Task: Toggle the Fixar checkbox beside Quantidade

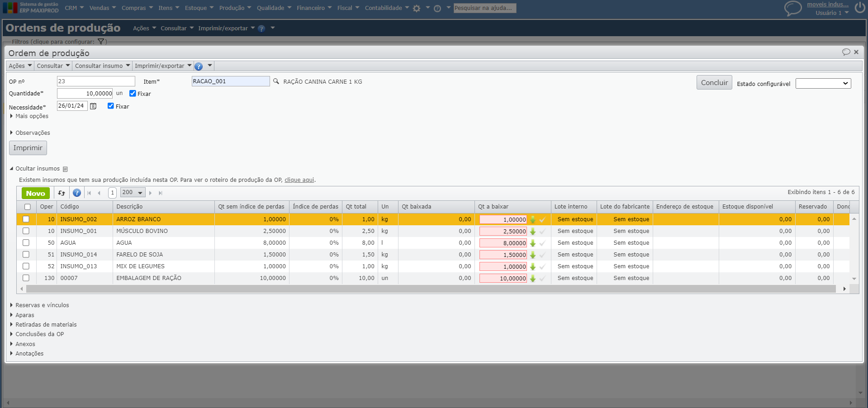Action: point(133,94)
